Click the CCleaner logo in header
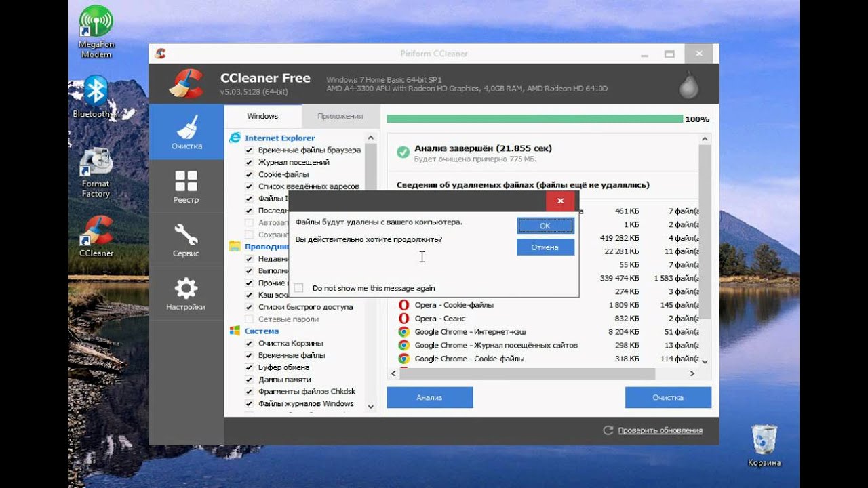Screen dimensions: 868x488 coord(185,84)
